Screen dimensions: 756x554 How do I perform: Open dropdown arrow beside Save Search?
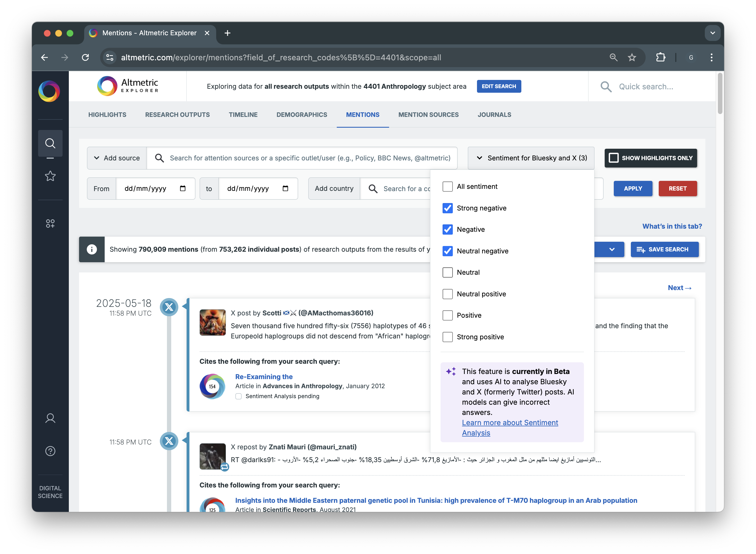(612, 249)
